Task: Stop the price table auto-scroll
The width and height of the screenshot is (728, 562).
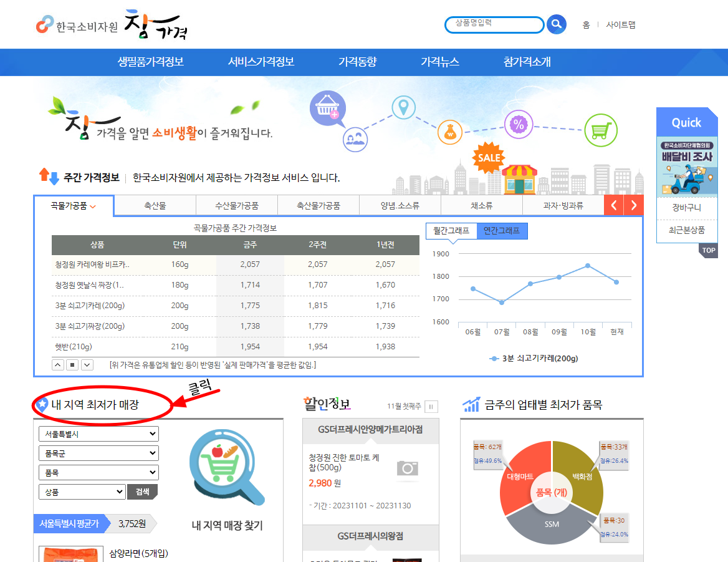Action: [71, 364]
